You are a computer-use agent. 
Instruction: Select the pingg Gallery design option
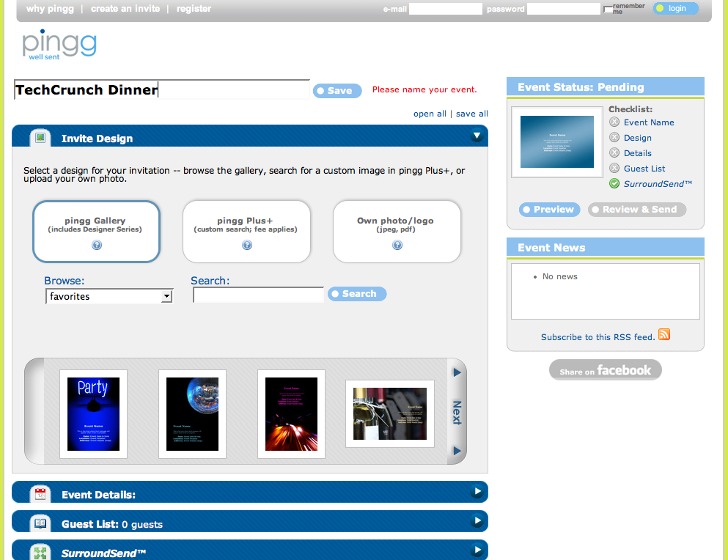coord(97,231)
